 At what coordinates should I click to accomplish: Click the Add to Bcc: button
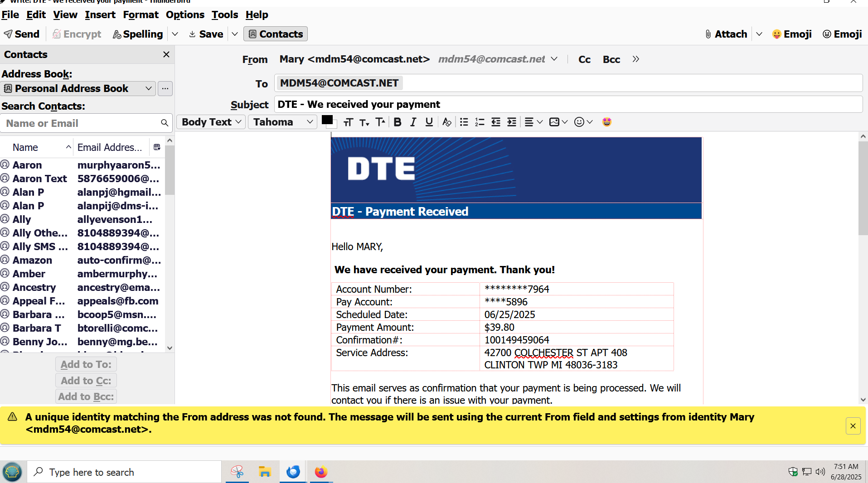click(86, 396)
